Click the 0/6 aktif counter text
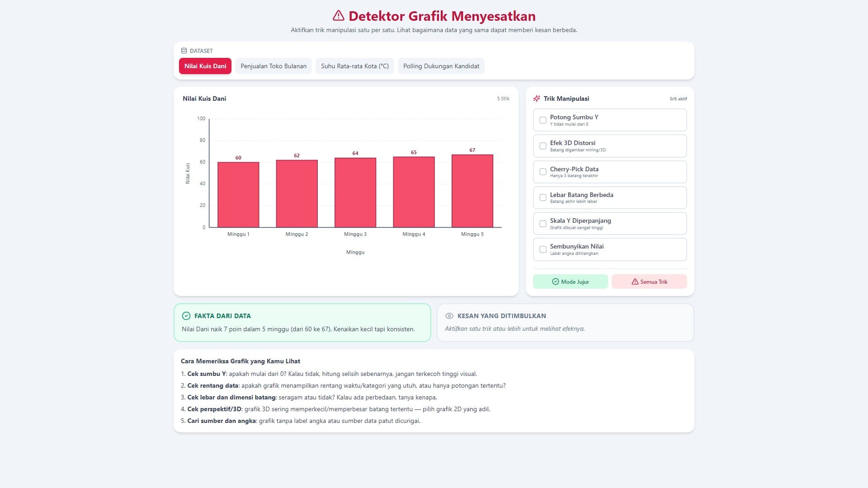868x488 pixels. 678,99
